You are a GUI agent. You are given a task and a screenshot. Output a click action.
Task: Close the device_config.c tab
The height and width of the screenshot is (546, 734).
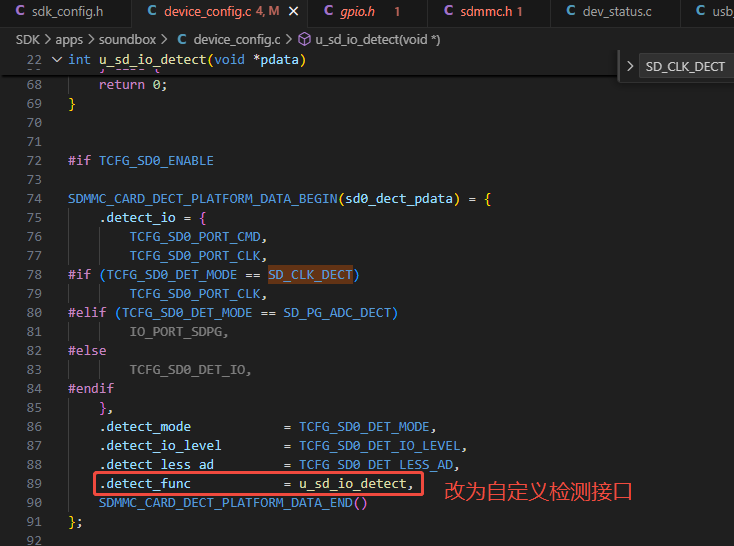tap(294, 11)
